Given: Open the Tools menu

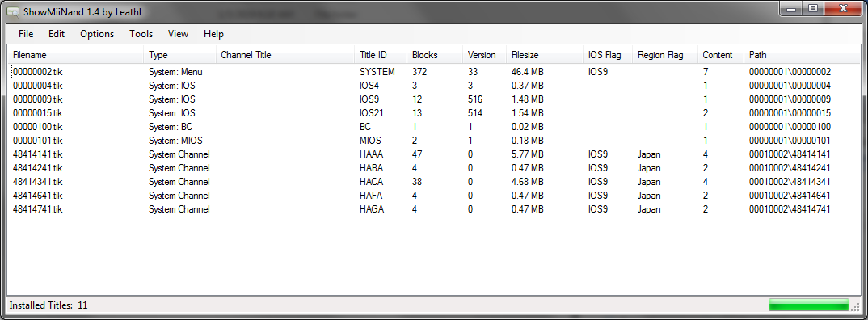Looking at the screenshot, I should pos(141,34).
